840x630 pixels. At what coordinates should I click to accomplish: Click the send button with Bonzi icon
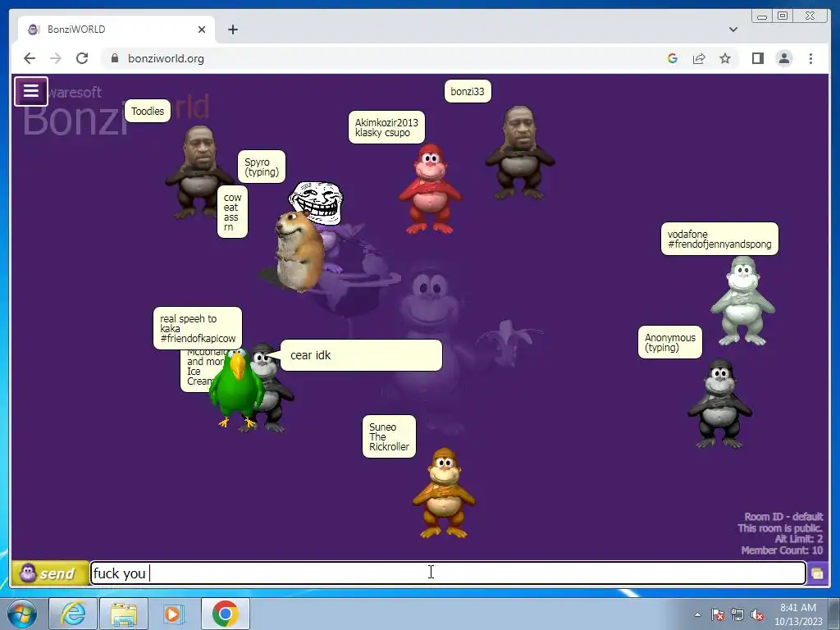(50, 573)
